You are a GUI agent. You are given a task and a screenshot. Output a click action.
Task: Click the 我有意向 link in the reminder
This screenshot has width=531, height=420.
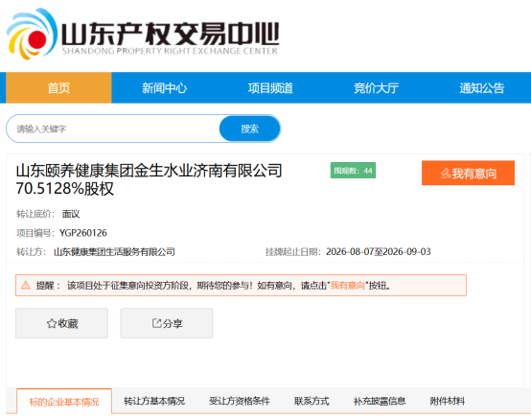coord(348,286)
